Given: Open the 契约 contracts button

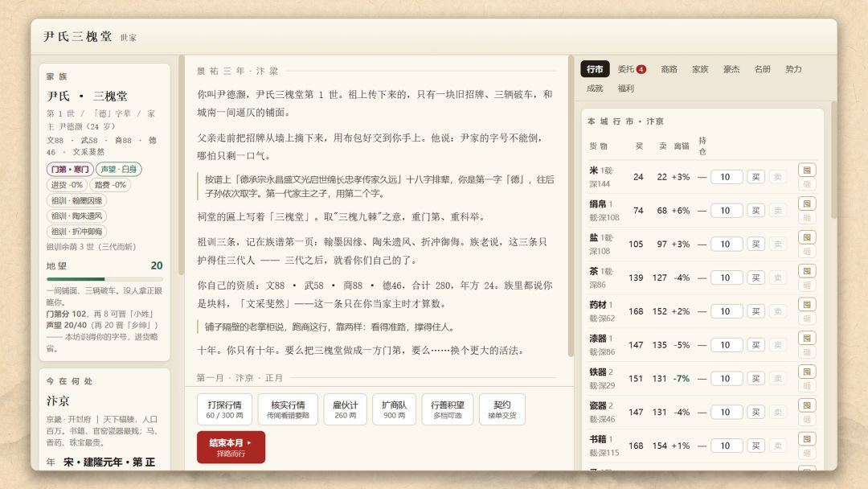Looking at the screenshot, I should tap(502, 409).
